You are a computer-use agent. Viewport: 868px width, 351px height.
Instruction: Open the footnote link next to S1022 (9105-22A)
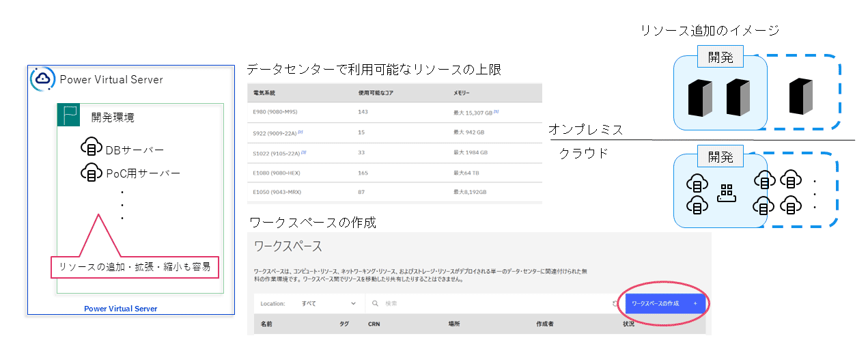[303, 152]
